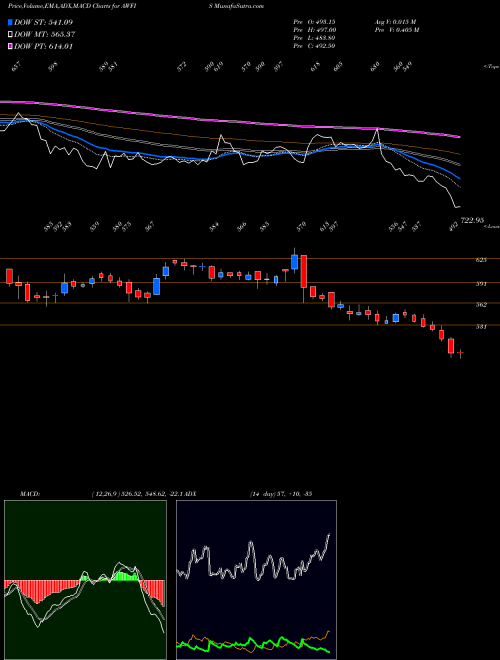
Task: Click the MACD parameters '(12,26,9)' text
Action: pos(105,493)
